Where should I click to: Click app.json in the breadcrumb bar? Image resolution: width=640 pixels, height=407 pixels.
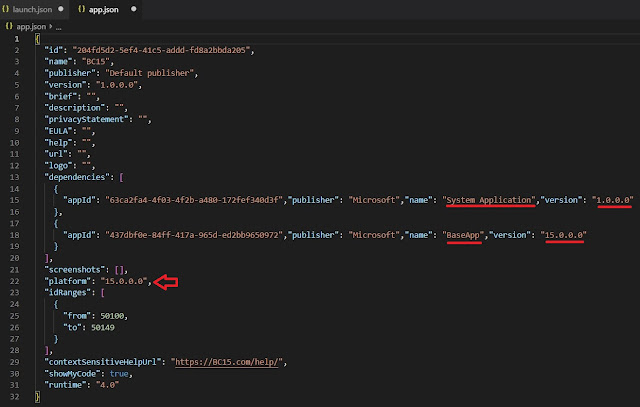pyautogui.click(x=31, y=27)
